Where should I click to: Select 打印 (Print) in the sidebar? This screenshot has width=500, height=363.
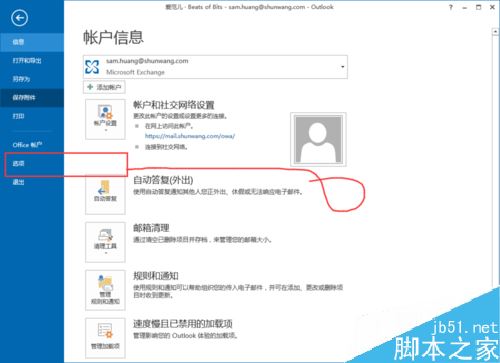(x=32, y=116)
